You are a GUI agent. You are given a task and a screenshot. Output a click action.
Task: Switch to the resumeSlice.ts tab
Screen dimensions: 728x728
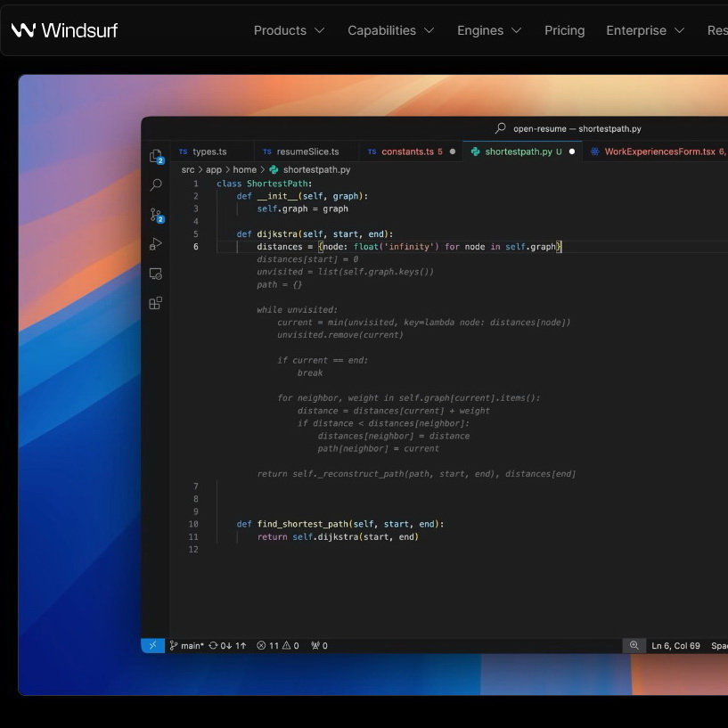[307, 151]
